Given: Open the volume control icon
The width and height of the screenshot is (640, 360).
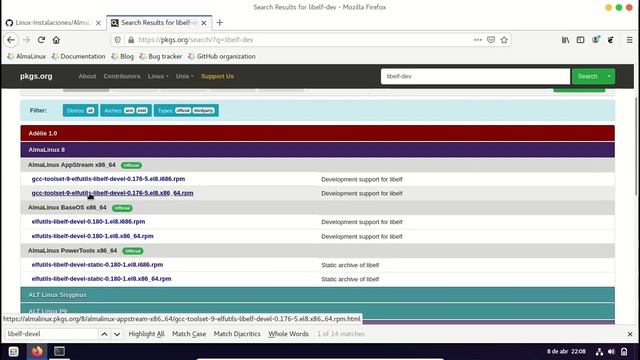Looking at the screenshot, I should (611, 351).
